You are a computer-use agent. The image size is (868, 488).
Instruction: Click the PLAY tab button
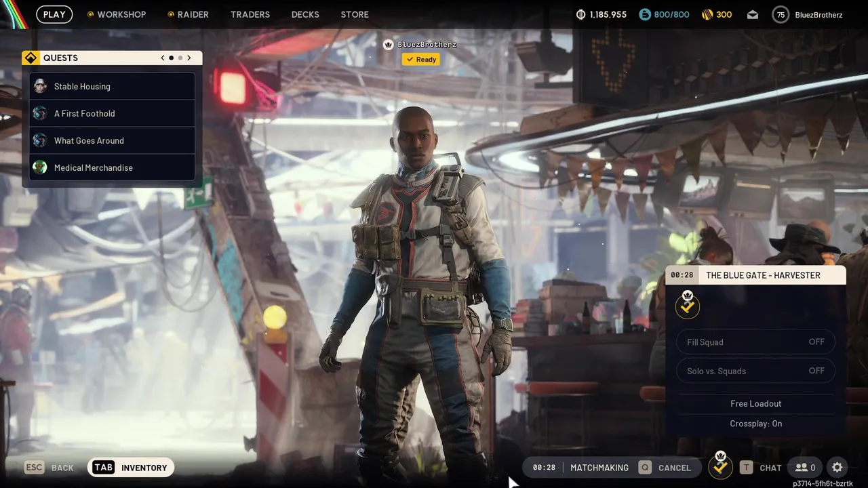(x=54, y=14)
